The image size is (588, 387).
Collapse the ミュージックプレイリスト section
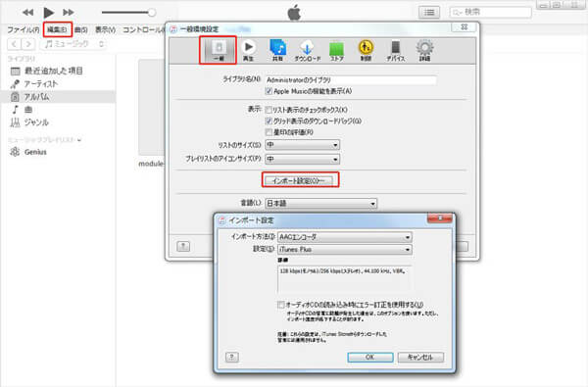[x=79, y=140]
